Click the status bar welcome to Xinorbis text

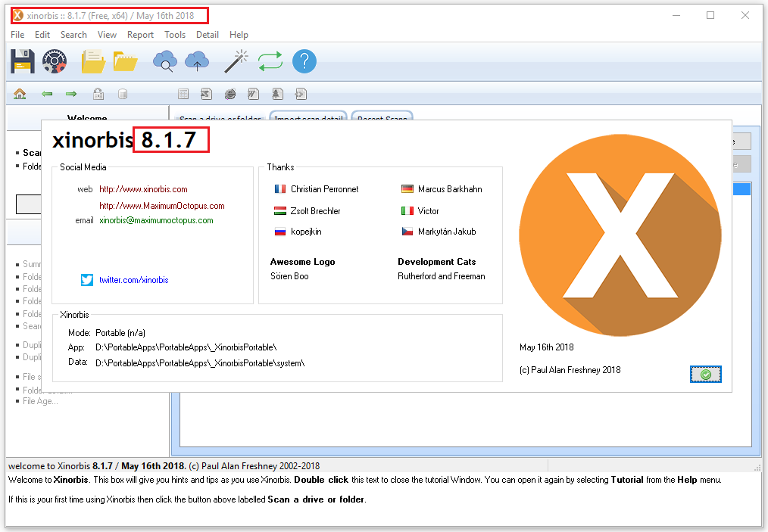(164, 466)
